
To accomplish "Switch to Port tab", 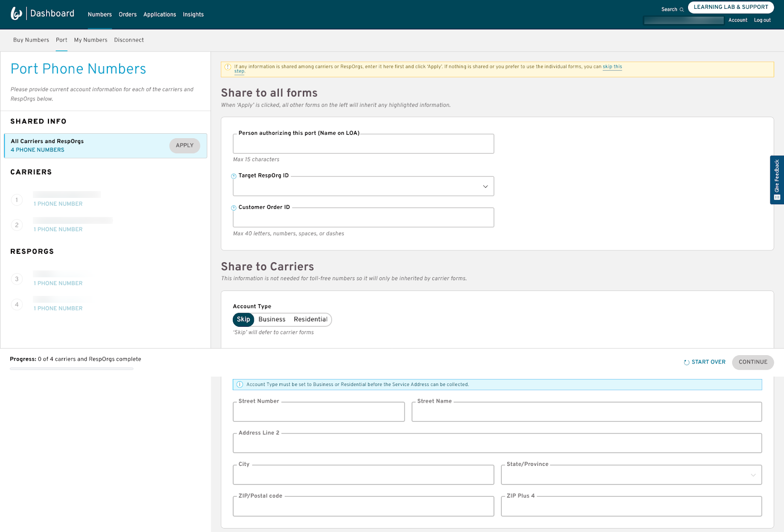I will click(62, 40).
